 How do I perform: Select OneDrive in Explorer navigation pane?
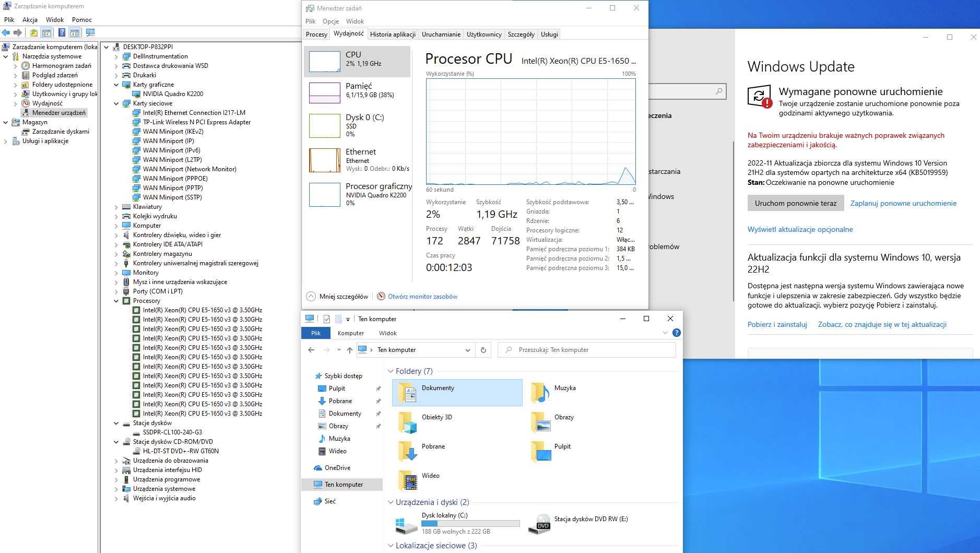(337, 468)
